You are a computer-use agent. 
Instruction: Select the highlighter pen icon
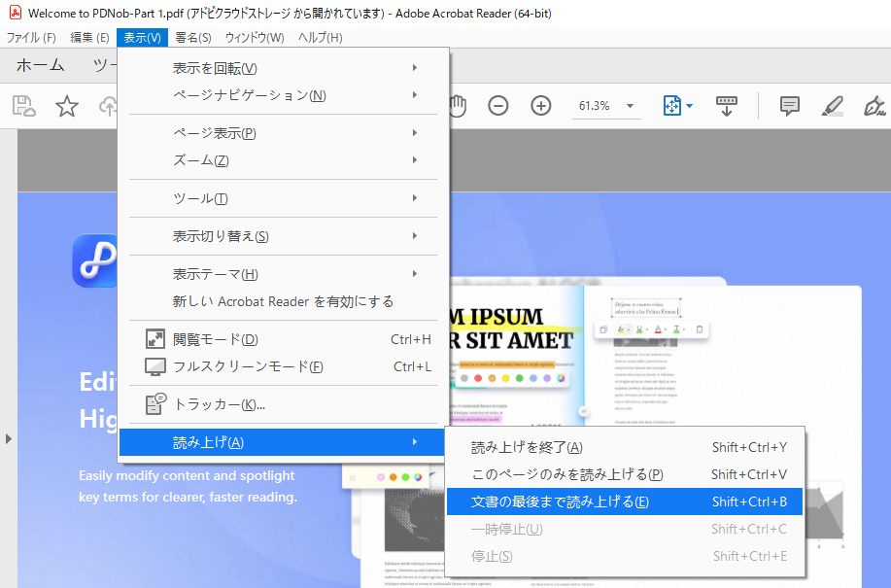pyautogui.click(x=833, y=105)
